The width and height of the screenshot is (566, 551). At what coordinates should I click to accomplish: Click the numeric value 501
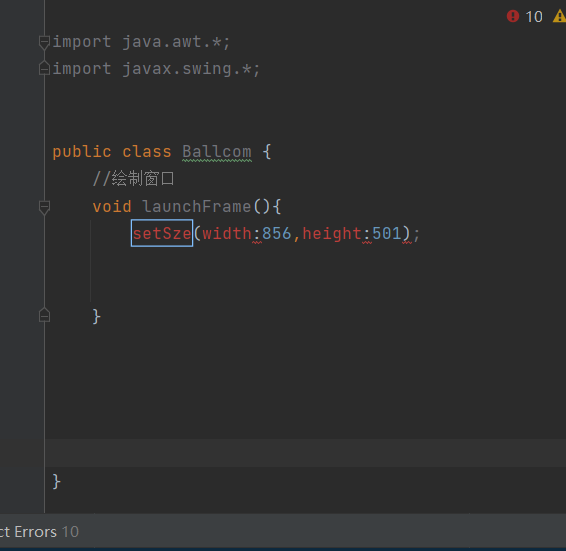click(x=387, y=233)
